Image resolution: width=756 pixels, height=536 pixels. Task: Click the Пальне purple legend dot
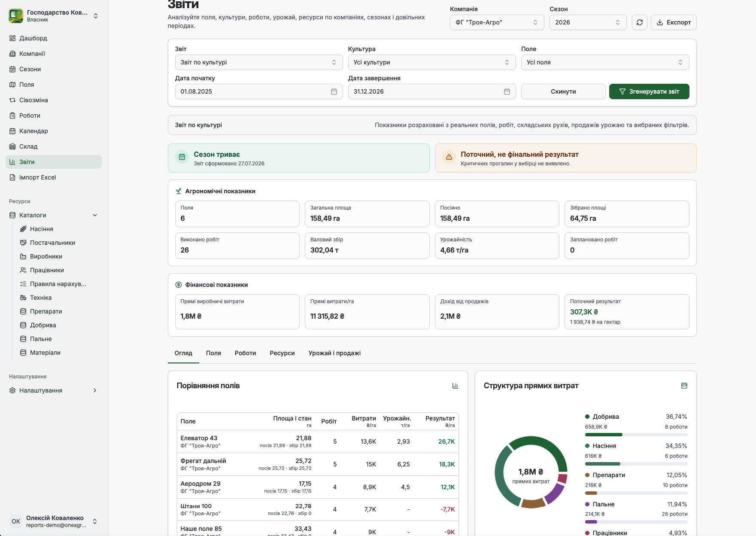pos(587,504)
